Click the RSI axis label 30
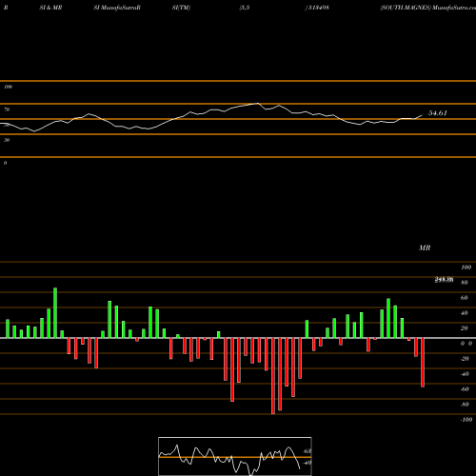Viewport: 476px width, 476px height. click(7, 140)
